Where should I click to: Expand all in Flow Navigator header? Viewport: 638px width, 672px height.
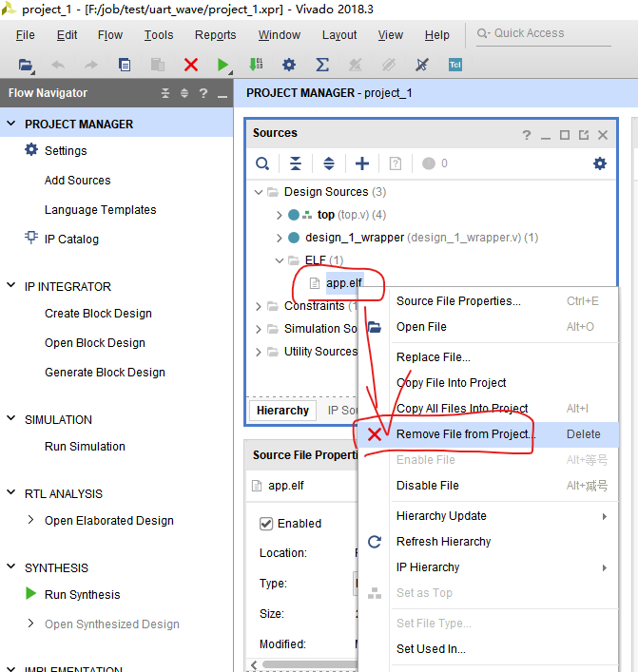coord(184,93)
